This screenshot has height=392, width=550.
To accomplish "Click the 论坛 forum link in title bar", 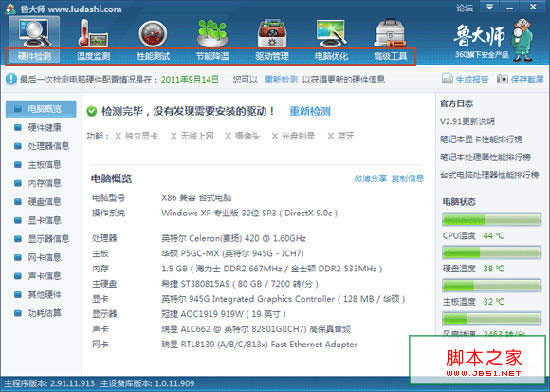I will click(465, 8).
